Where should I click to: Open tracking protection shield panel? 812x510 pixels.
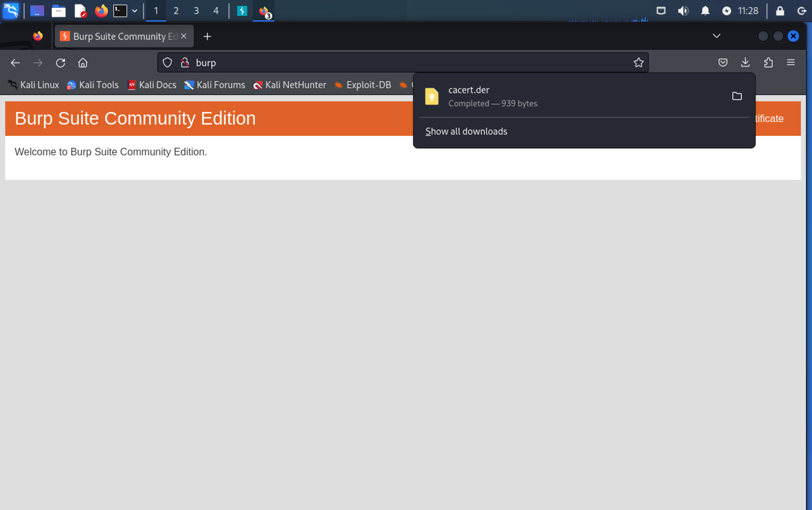tap(167, 62)
